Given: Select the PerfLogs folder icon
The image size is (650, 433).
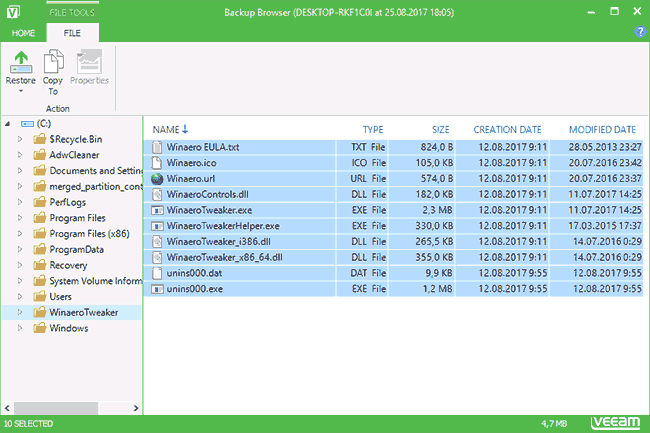Looking at the screenshot, I should 40,202.
